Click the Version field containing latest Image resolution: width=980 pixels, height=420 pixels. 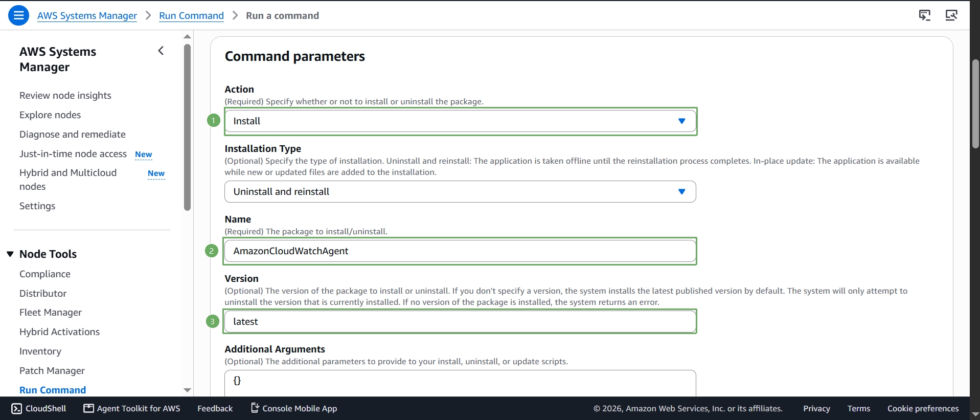460,322
